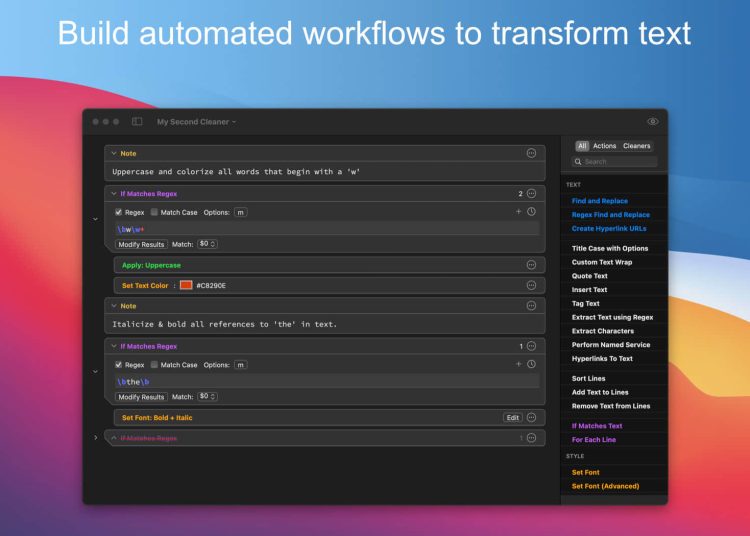Open more options for Set Font: Bold + Italic
Image resolution: width=750 pixels, height=536 pixels.
tap(531, 417)
